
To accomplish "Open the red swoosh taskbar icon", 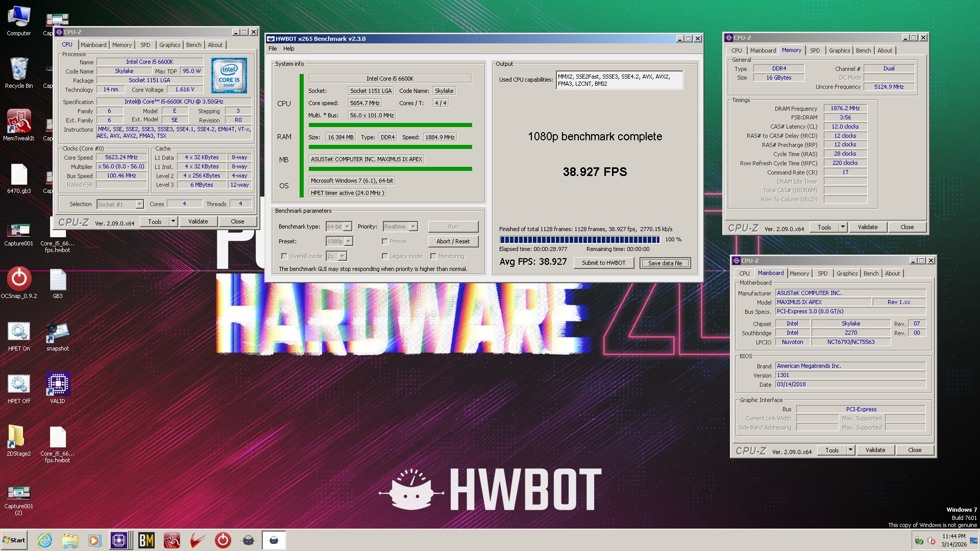I will [197, 540].
